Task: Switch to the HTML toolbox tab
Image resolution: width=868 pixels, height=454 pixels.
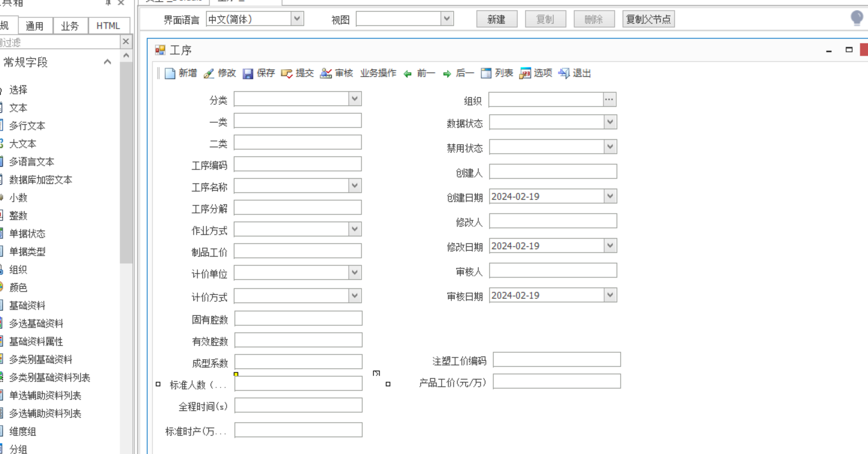Action: 108,26
